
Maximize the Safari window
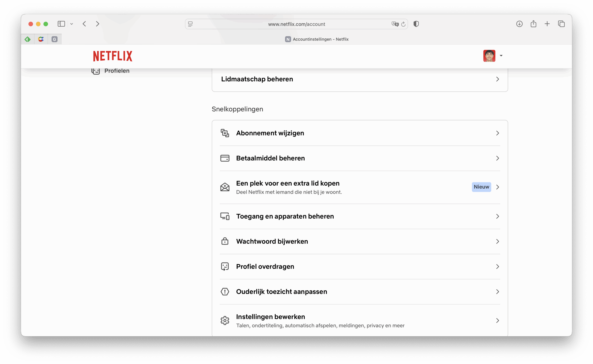tap(45, 24)
